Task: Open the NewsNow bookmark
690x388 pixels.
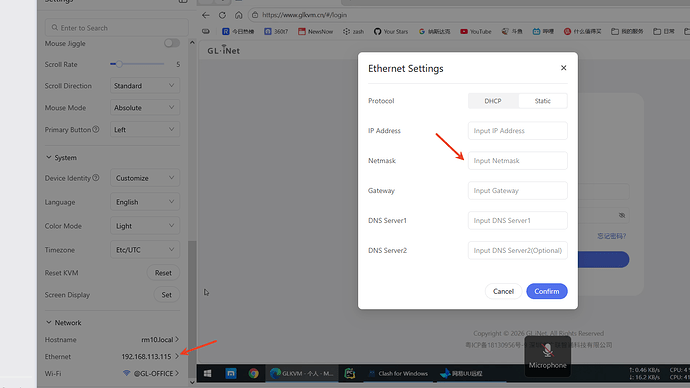Action: point(315,31)
